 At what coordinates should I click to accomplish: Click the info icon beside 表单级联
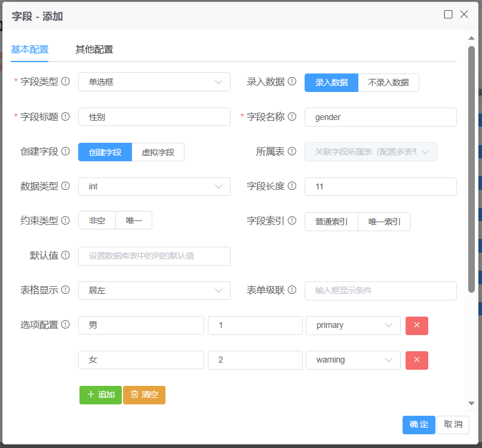coord(292,290)
